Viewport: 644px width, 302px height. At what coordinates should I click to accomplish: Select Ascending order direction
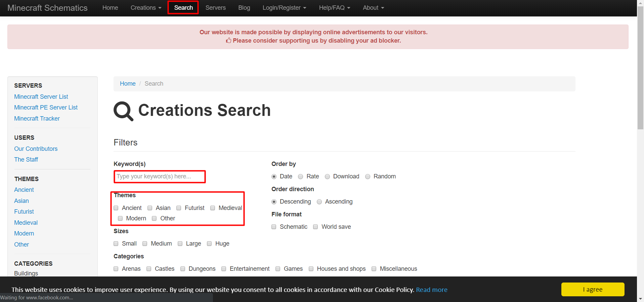tap(319, 202)
